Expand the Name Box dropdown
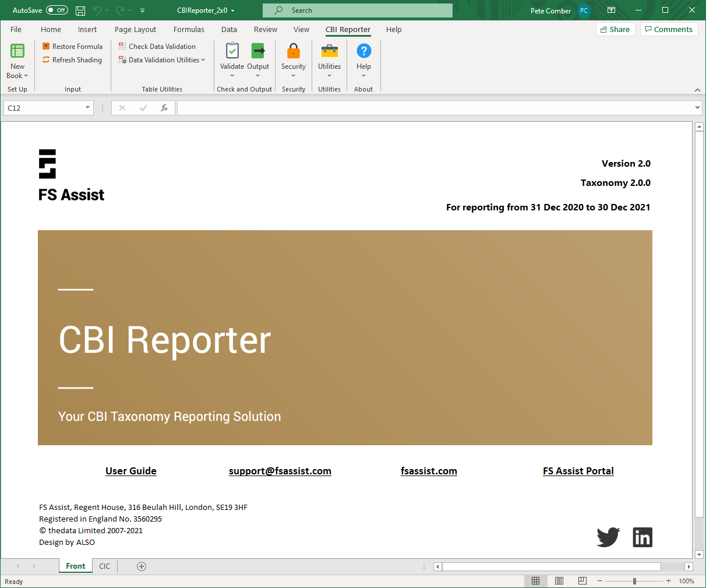 point(87,108)
